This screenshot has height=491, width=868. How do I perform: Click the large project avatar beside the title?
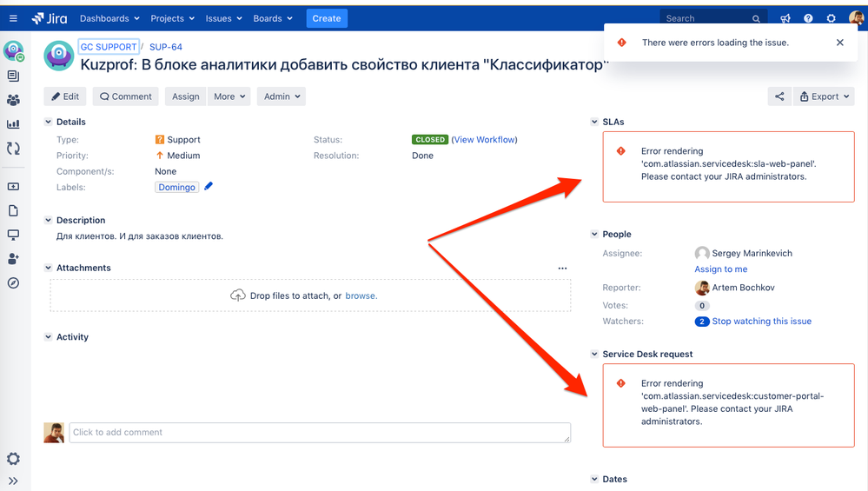59,56
